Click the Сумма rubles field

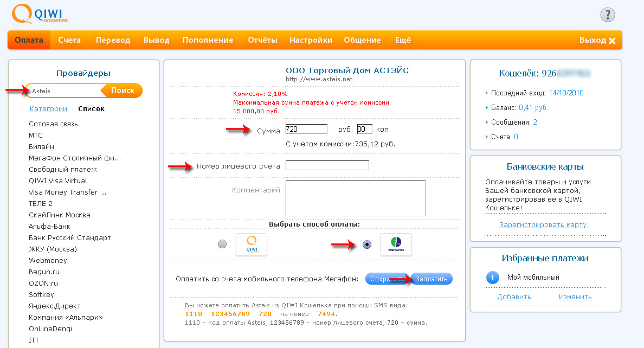(x=306, y=129)
